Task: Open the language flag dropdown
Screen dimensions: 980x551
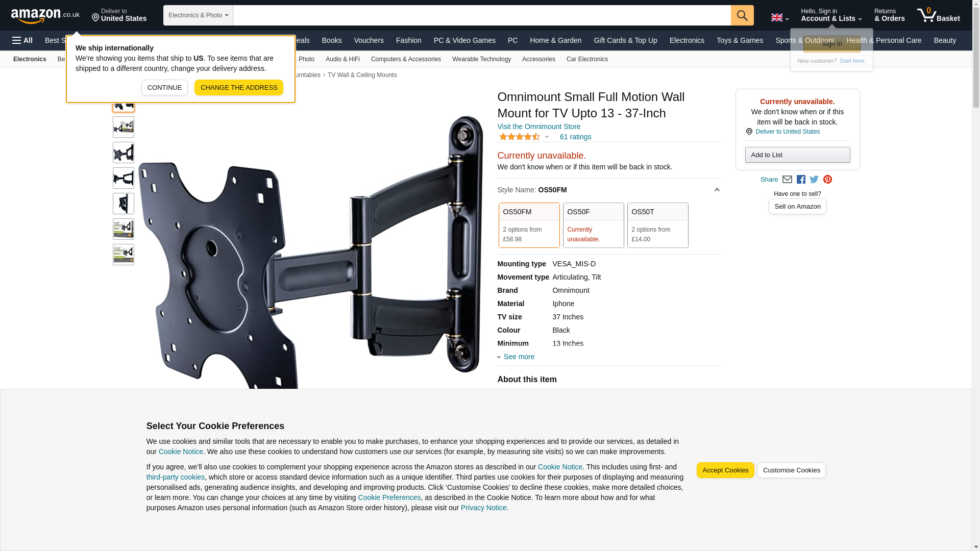Action: pyautogui.click(x=779, y=18)
